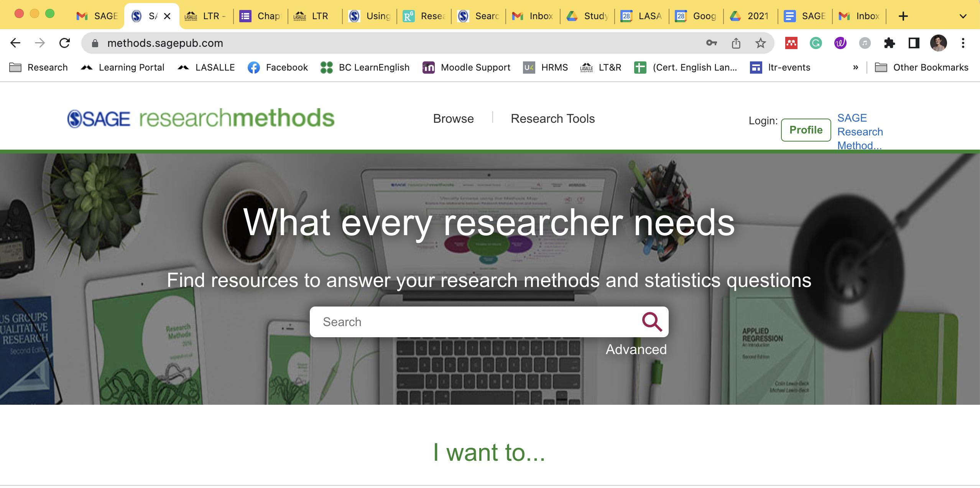Click the Profile button
This screenshot has width=980, height=488.
pyautogui.click(x=806, y=130)
